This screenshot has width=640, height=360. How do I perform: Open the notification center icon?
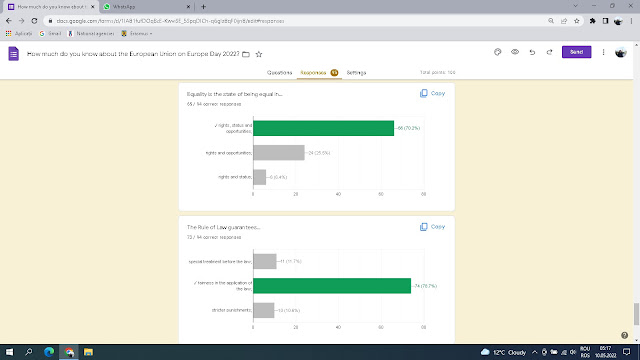pos(627,352)
